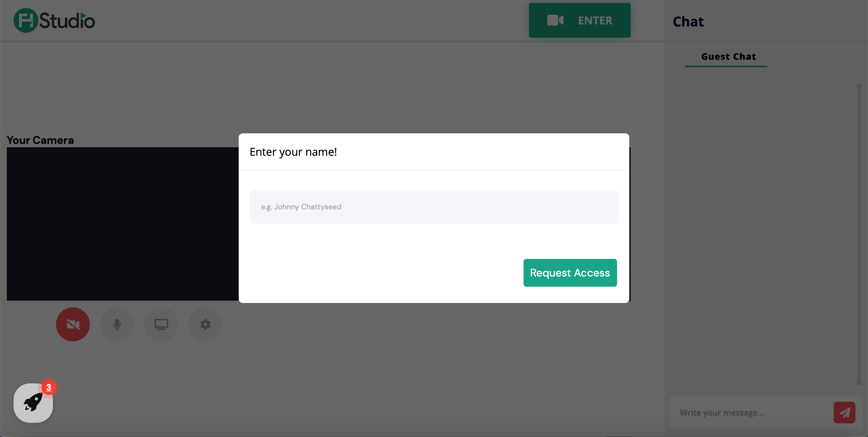The image size is (868, 437).
Task: Start screen share with monitor icon
Action: [x=161, y=324]
